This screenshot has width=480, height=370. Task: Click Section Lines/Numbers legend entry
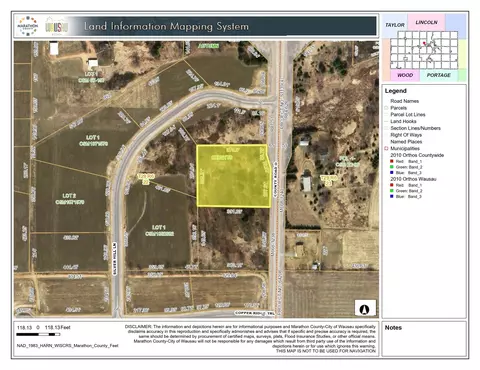coord(416,128)
